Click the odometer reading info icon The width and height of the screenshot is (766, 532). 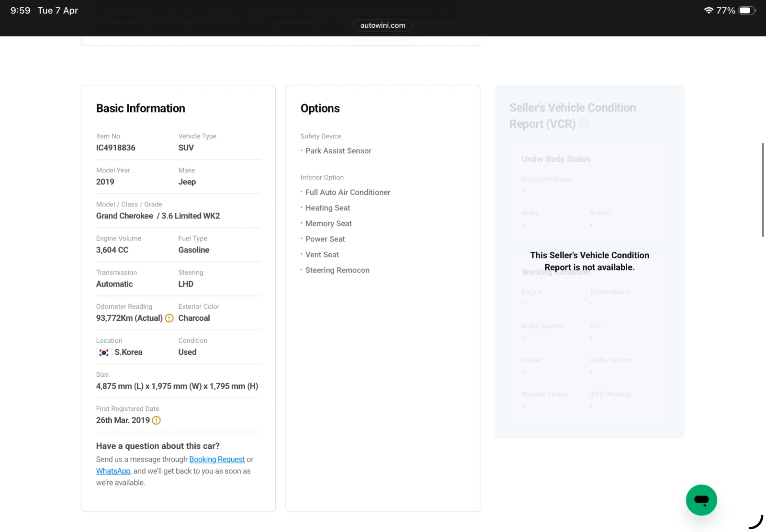pos(169,318)
